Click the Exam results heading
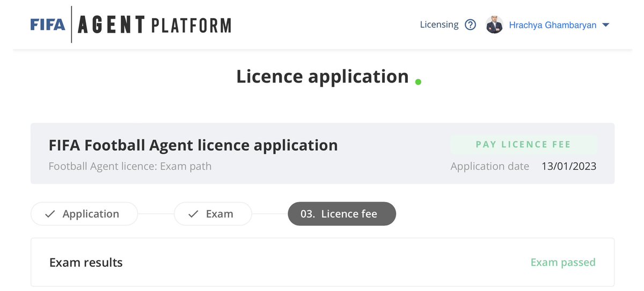The width and height of the screenshot is (644, 291). [86, 263]
